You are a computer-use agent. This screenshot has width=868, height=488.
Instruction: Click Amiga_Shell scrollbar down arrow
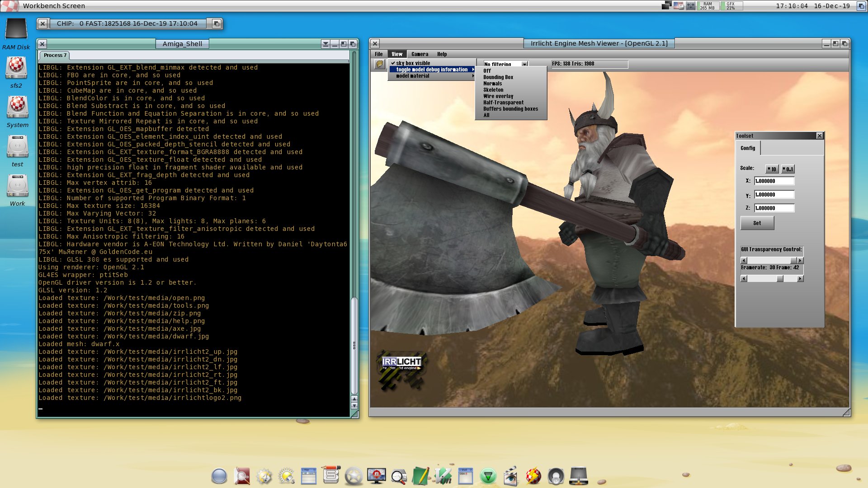pyautogui.click(x=354, y=406)
